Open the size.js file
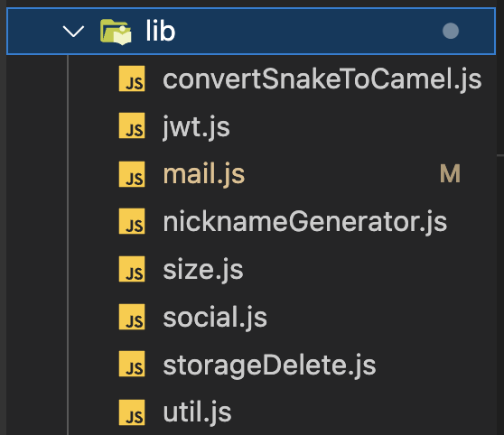 203,270
